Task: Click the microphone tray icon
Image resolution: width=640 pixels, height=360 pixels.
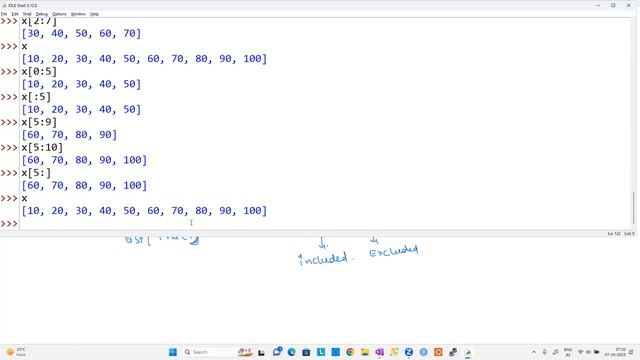Action: click(544, 352)
